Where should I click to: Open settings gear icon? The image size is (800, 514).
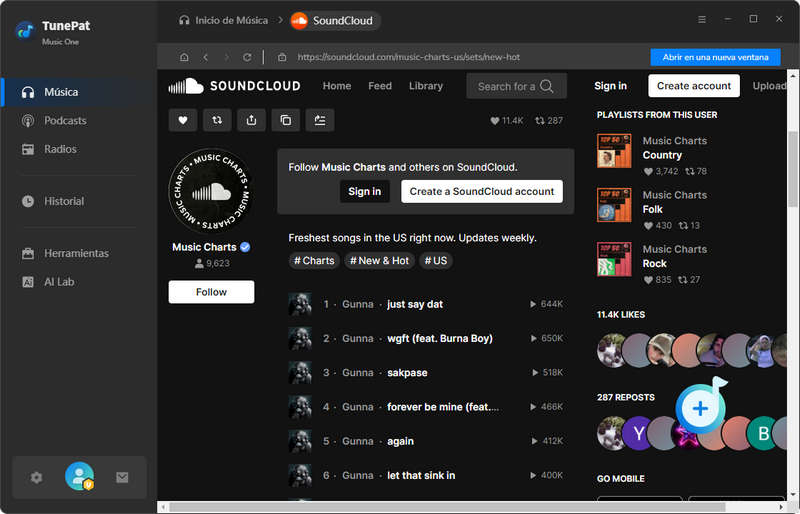36,478
